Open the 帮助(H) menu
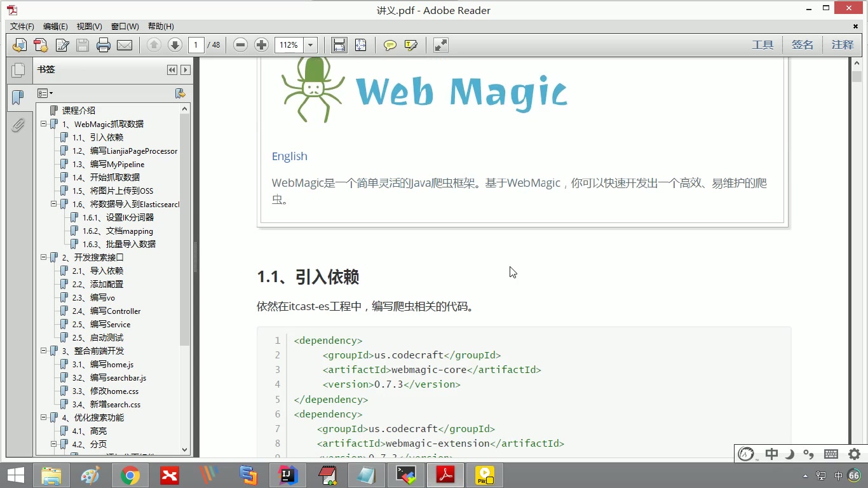This screenshot has width=868, height=488. coord(161,27)
